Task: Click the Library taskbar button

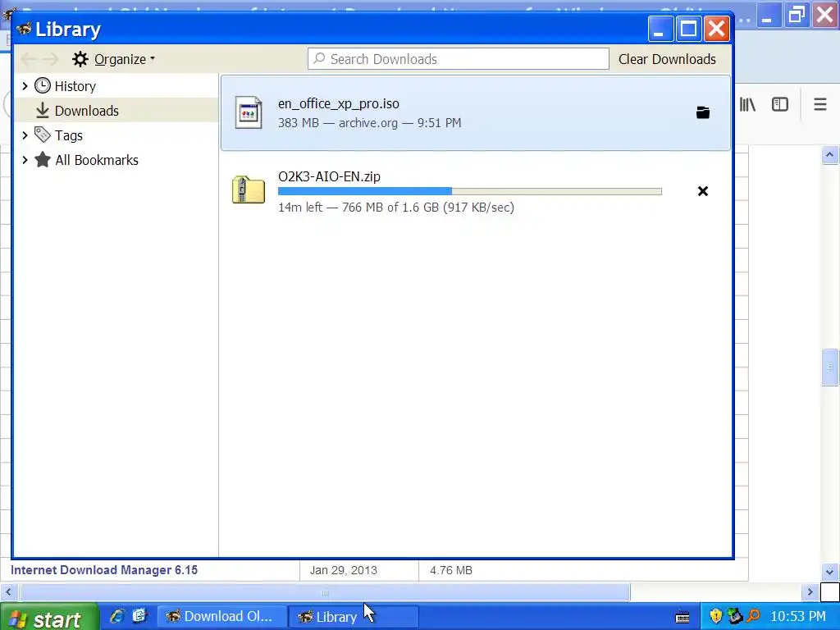Action: pos(353,617)
